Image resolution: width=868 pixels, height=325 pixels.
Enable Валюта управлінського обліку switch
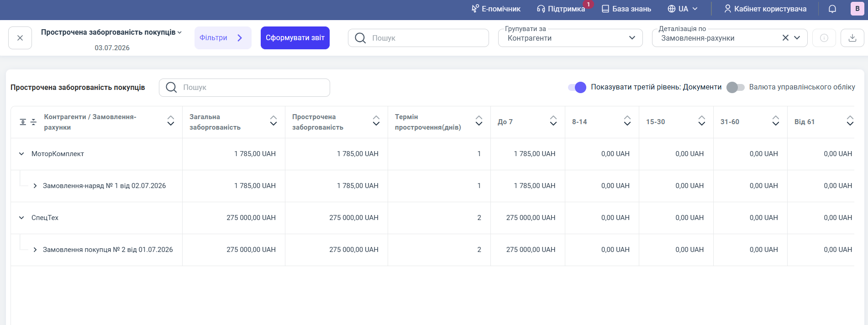[x=735, y=87]
